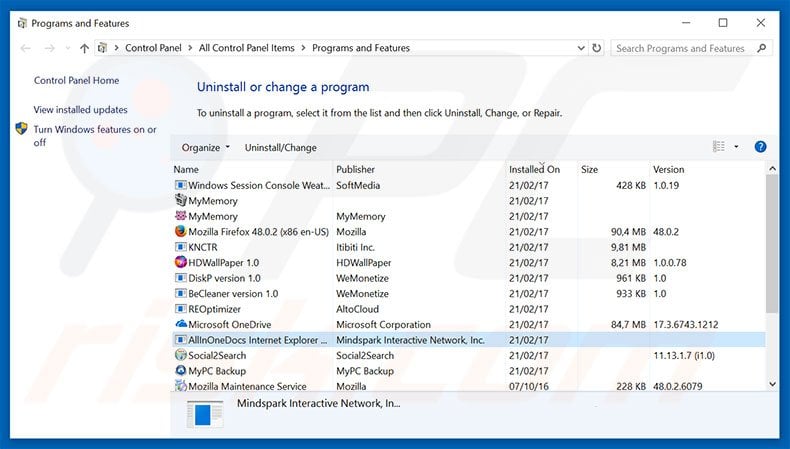Select AllInOneDocs Internet Explorer icon
This screenshot has height=449, width=790.
(x=180, y=340)
